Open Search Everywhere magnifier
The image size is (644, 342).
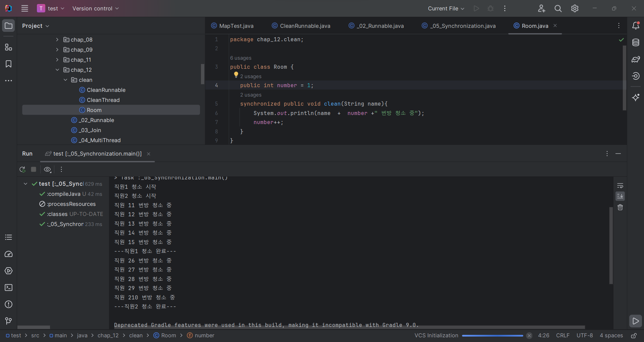(558, 8)
